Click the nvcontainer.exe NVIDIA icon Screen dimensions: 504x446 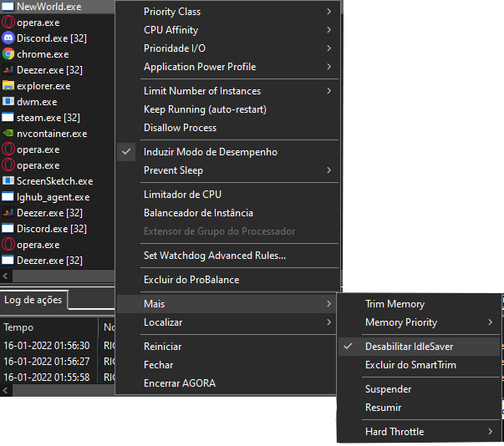pos(8,134)
